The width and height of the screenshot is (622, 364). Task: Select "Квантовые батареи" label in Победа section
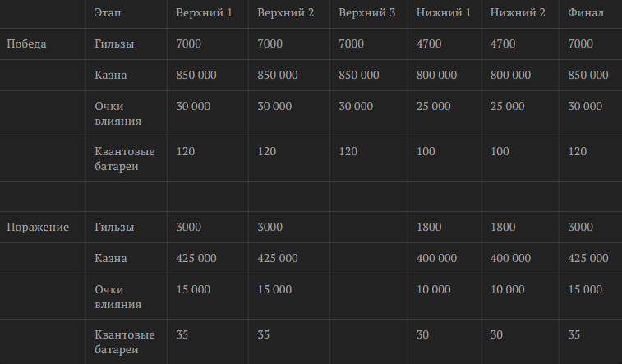[125, 159]
